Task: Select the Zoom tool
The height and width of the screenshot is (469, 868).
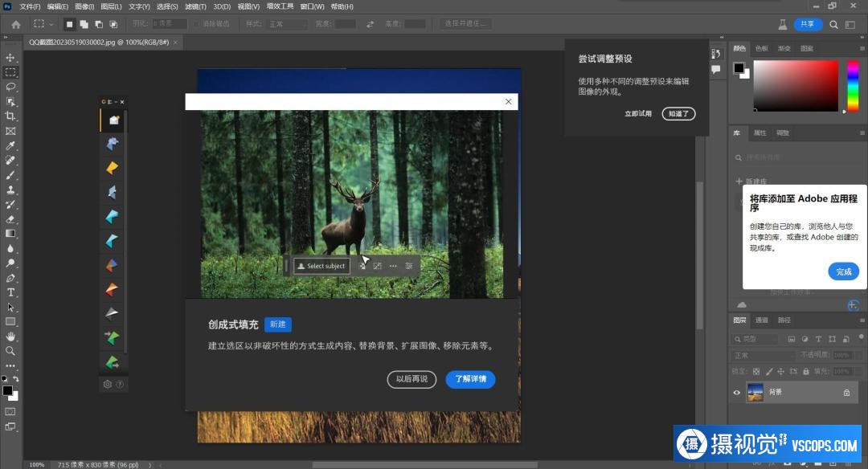Action: [x=10, y=351]
